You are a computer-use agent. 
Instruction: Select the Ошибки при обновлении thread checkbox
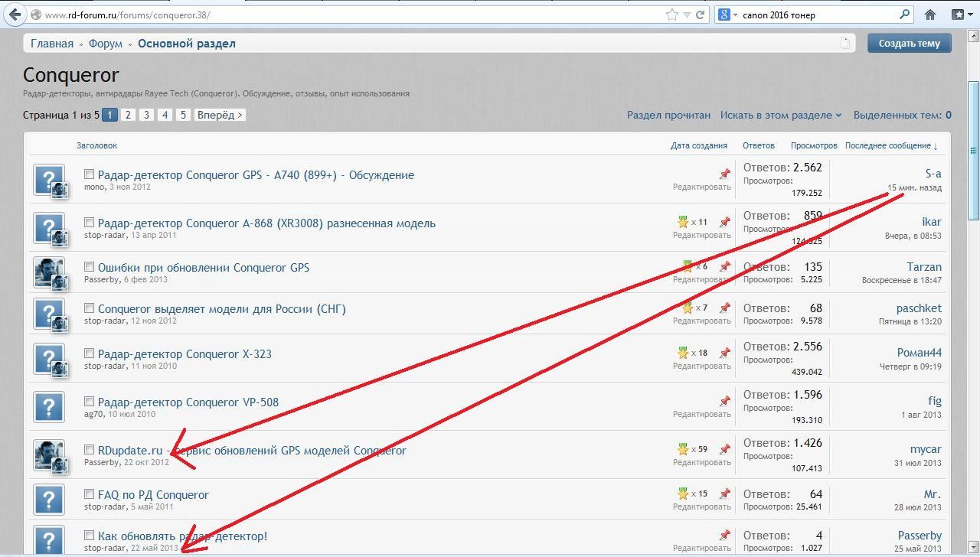90,267
